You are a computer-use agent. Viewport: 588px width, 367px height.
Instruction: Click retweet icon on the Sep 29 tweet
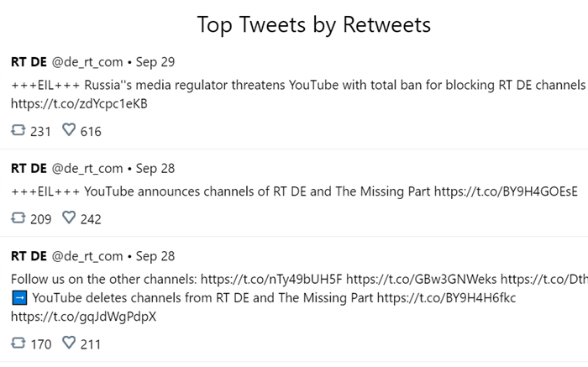tap(18, 130)
